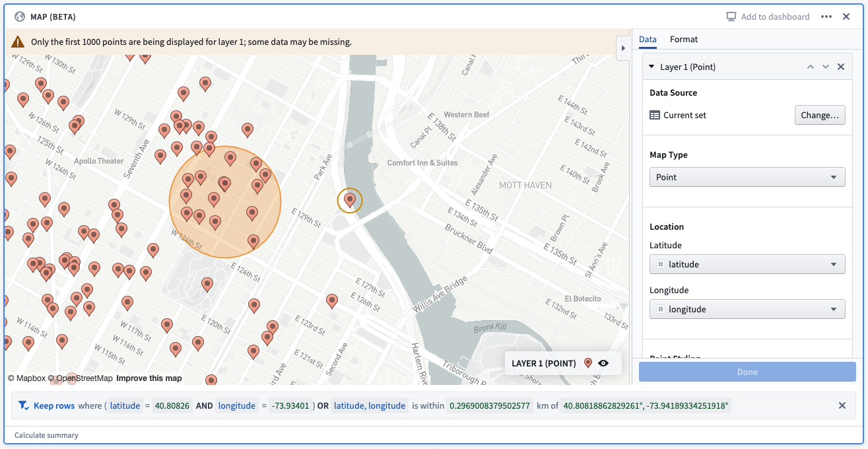
Task: Click the Map Type heading
Action: [669, 155]
